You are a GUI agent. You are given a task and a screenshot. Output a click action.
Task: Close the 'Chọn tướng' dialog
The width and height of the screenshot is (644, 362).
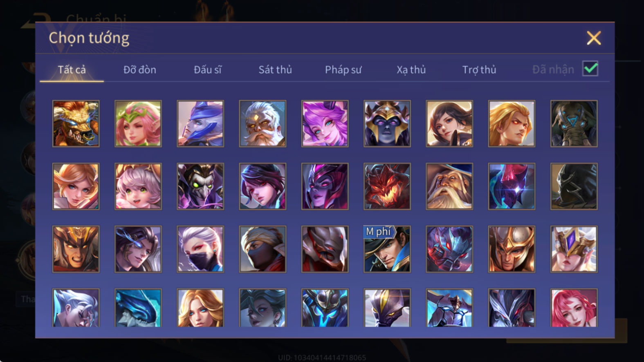[x=594, y=38]
